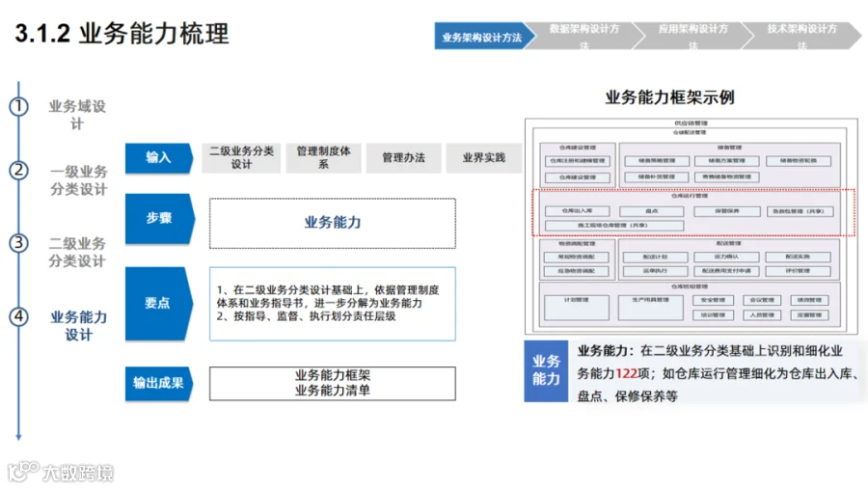Screen dimensions: 868x489
Task: Select the 数据架构设计方法 chevron tab
Action: 584,37
